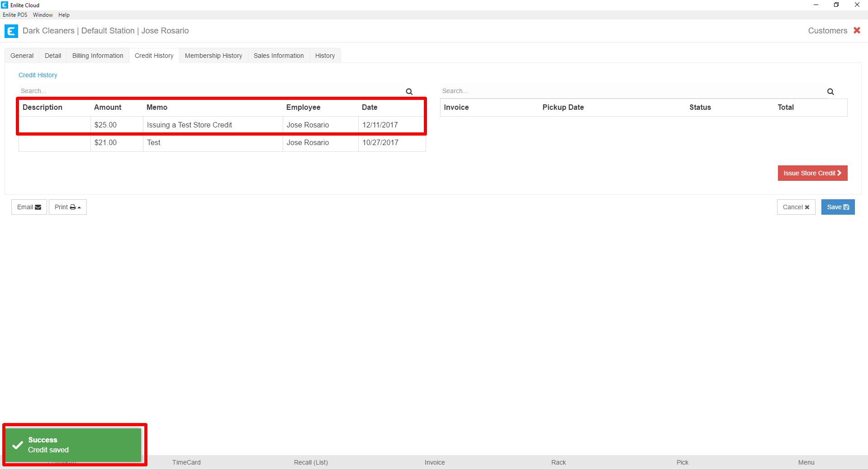Screen dimensions: 868x470
Task: Click the Save button
Action: (838, 207)
